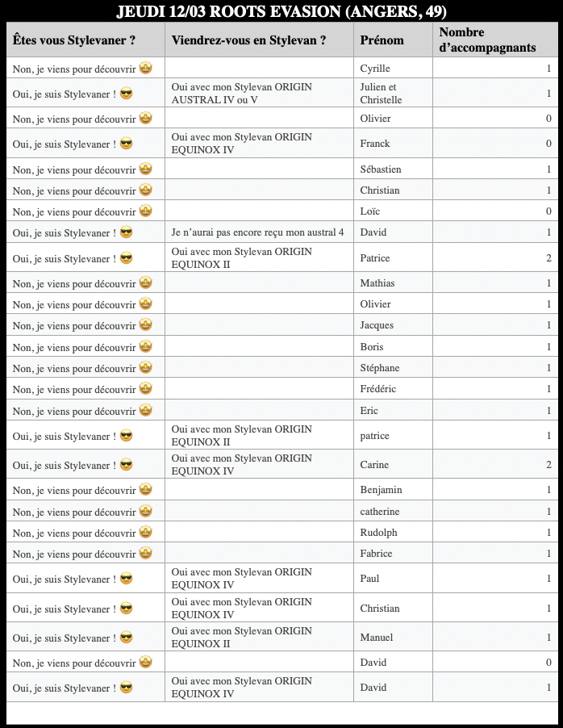Screen dimensions: 563x728
Task: Select the "Sébastien" name cell
Action: pos(381,169)
